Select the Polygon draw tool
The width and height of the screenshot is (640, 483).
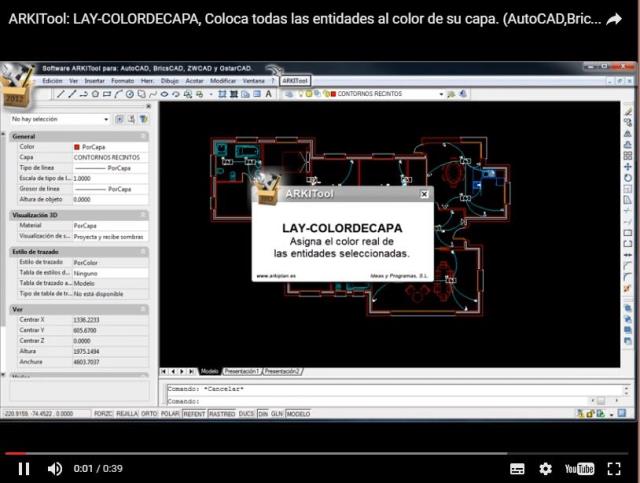tap(95, 94)
